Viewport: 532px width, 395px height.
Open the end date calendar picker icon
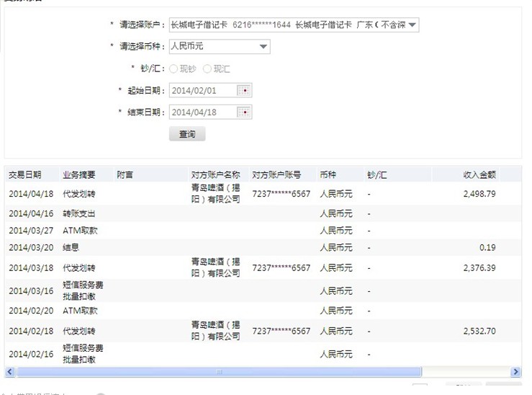click(243, 112)
